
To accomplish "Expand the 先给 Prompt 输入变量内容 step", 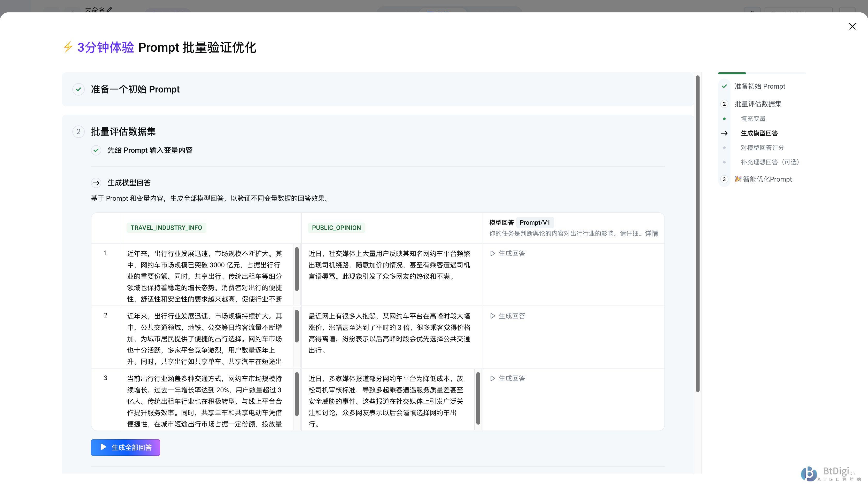I will coord(150,150).
